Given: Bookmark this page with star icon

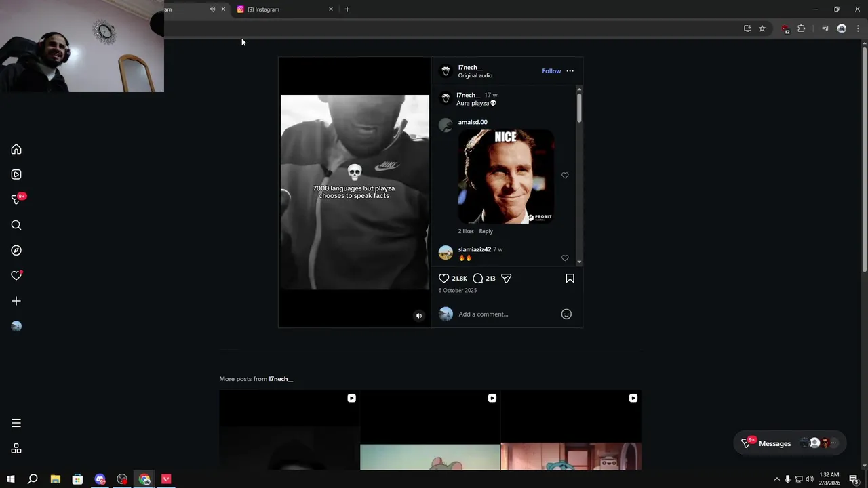Looking at the screenshot, I should coord(762,28).
